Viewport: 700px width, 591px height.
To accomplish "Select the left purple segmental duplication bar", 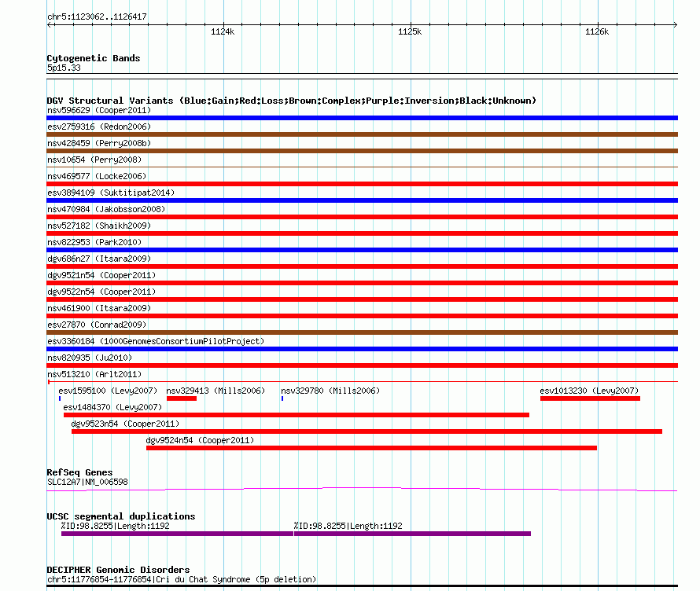I will pos(177,534).
